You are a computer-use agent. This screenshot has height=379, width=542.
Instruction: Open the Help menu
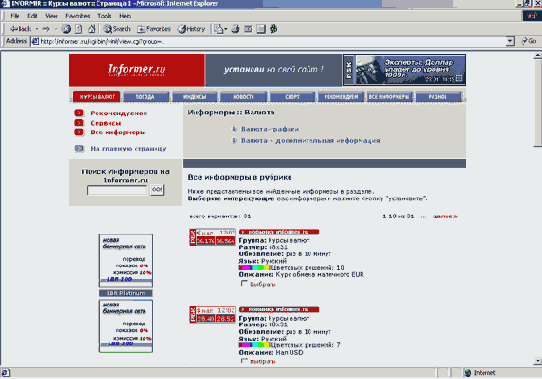[x=125, y=16]
